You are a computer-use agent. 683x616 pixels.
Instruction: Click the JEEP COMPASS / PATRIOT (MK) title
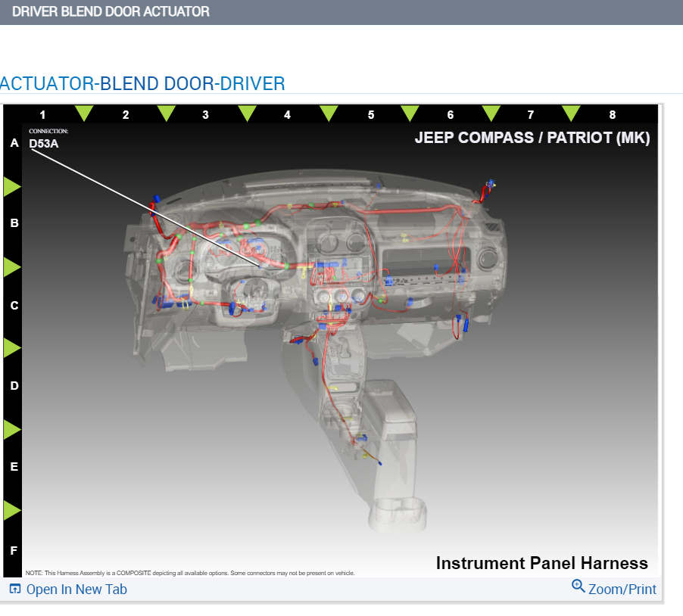pyautogui.click(x=532, y=138)
